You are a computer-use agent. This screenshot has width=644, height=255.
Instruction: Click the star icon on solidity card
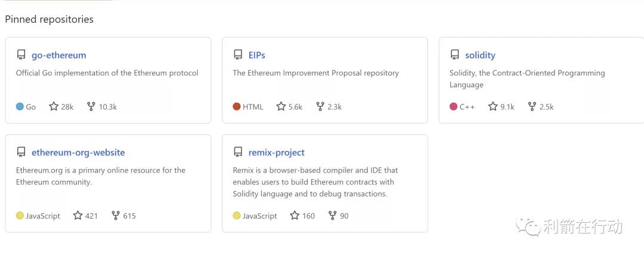(493, 107)
